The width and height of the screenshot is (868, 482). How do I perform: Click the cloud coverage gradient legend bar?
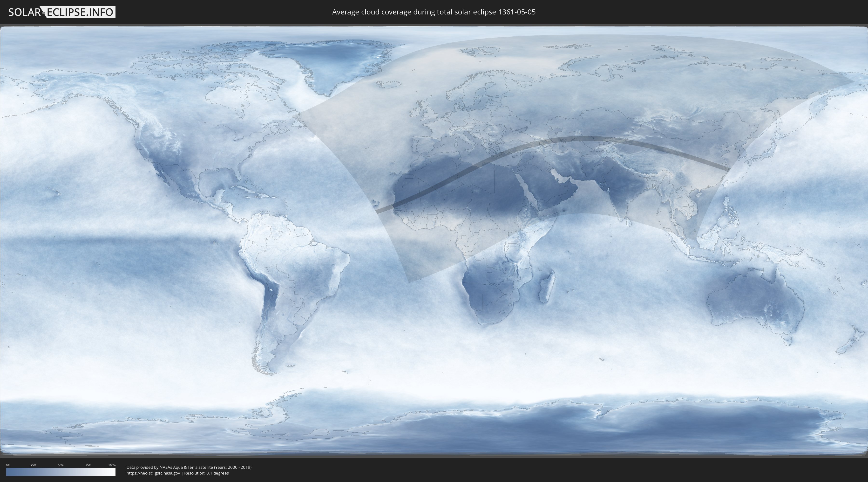click(x=61, y=472)
